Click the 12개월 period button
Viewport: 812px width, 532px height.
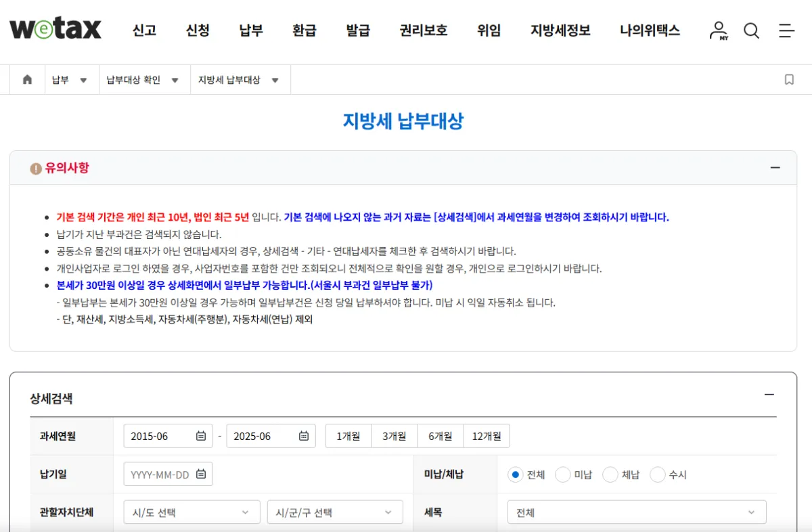pos(487,436)
